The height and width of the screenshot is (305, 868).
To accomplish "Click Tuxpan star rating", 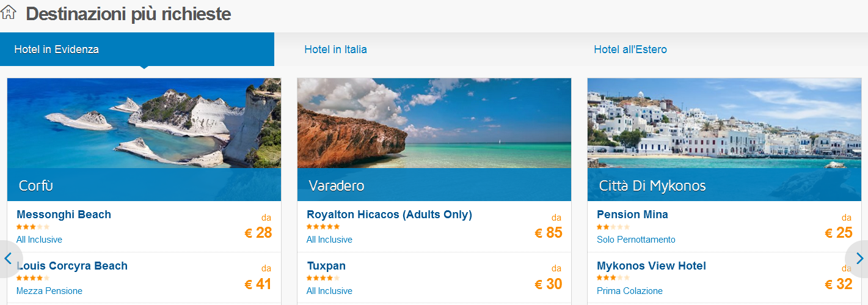I will tap(323, 278).
